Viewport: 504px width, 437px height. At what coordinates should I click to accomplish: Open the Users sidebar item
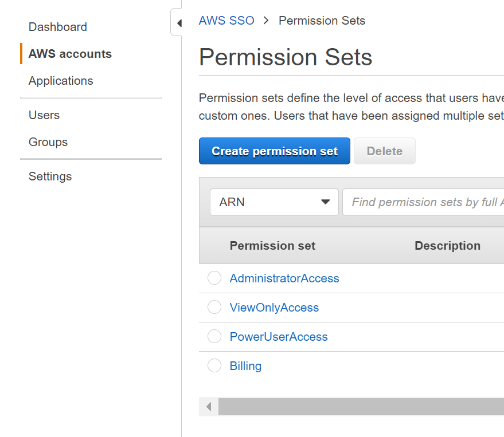pyautogui.click(x=44, y=115)
